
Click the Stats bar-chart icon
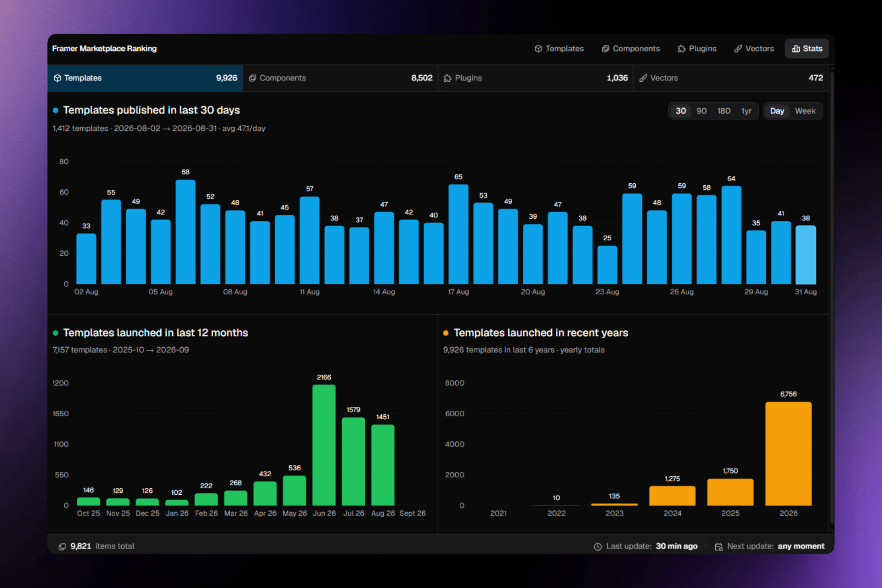796,49
